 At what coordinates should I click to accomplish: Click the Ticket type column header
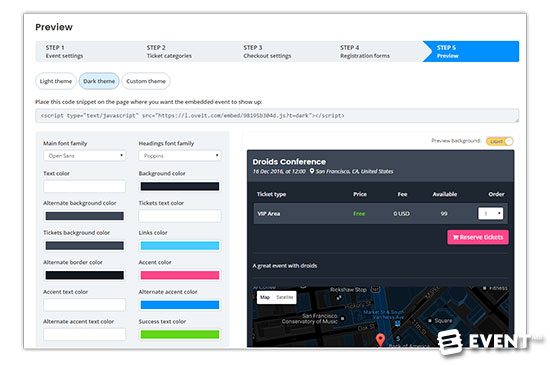[x=271, y=194]
